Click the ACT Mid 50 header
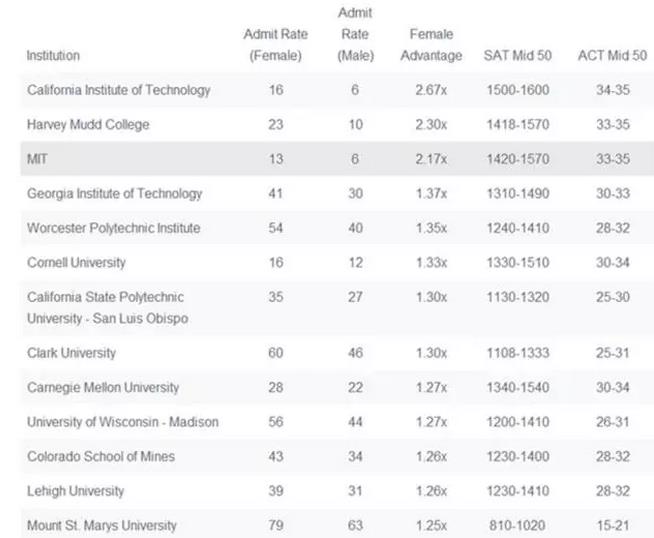 pos(609,56)
